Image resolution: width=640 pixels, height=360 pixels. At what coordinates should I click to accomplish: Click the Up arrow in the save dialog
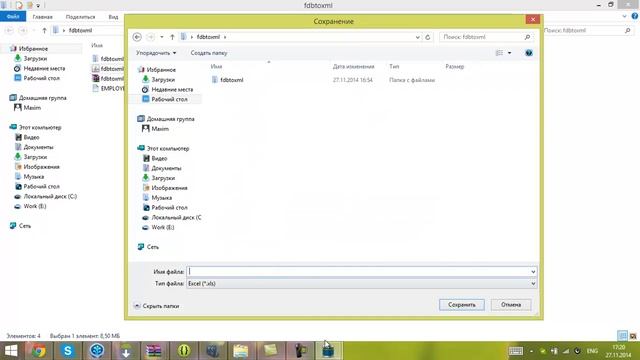(172, 37)
